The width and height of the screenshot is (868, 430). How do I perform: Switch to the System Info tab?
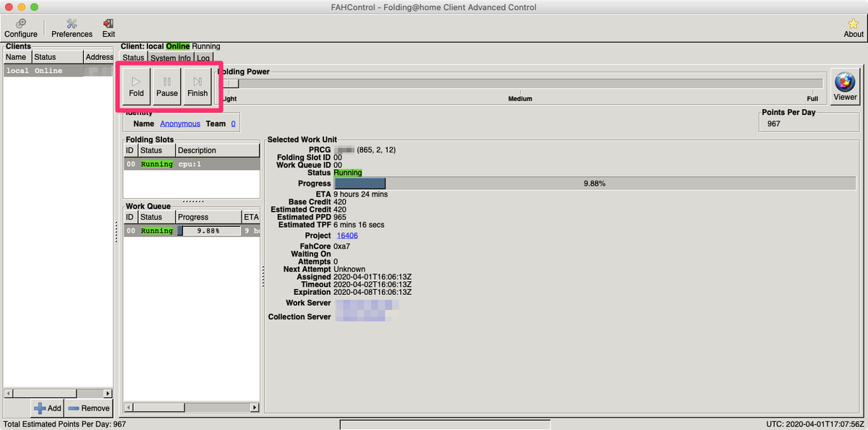click(x=171, y=58)
